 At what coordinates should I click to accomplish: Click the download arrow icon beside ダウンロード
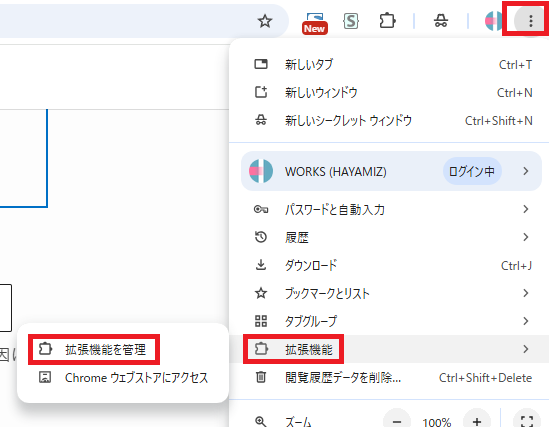[x=261, y=265]
